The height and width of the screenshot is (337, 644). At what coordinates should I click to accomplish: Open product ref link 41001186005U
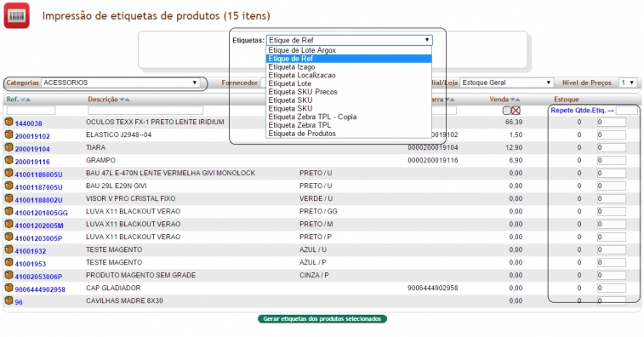click(x=38, y=174)
